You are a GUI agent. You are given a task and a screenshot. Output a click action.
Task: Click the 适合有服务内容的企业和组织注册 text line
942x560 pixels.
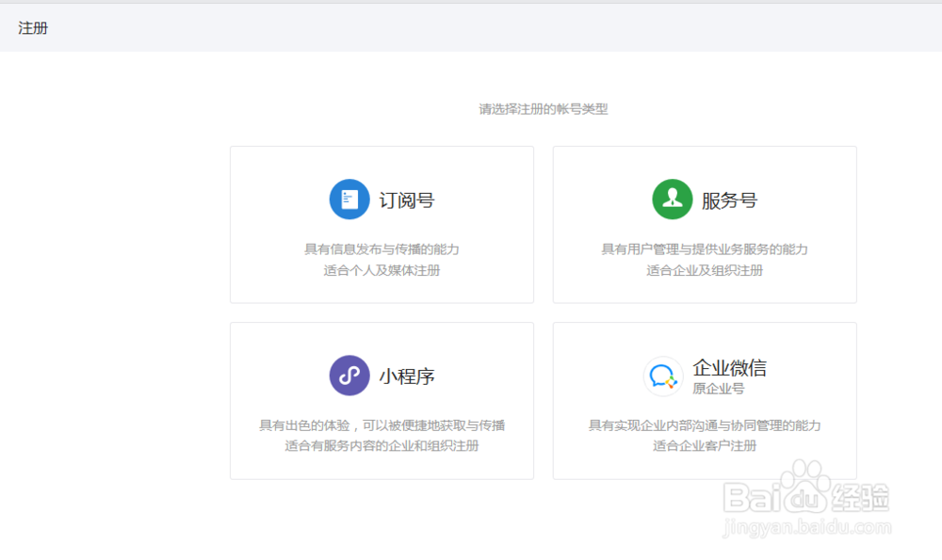point(382,446)
